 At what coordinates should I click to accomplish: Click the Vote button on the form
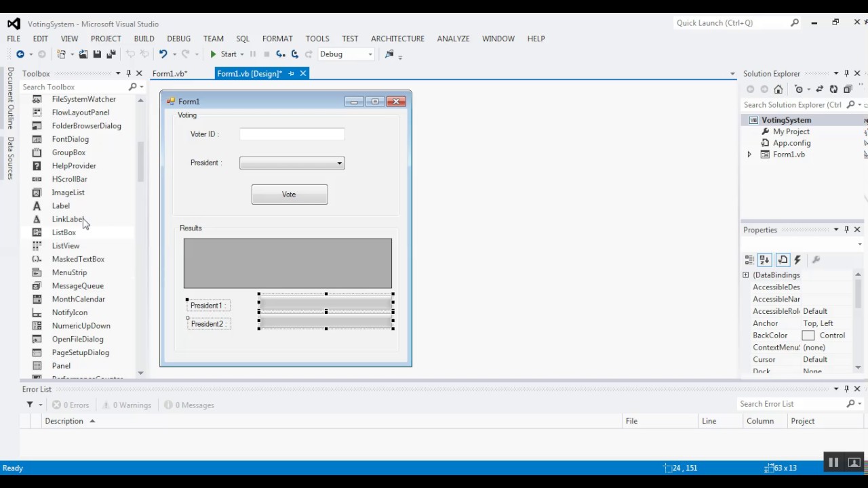pyautogui.click(x=290, y=195)
